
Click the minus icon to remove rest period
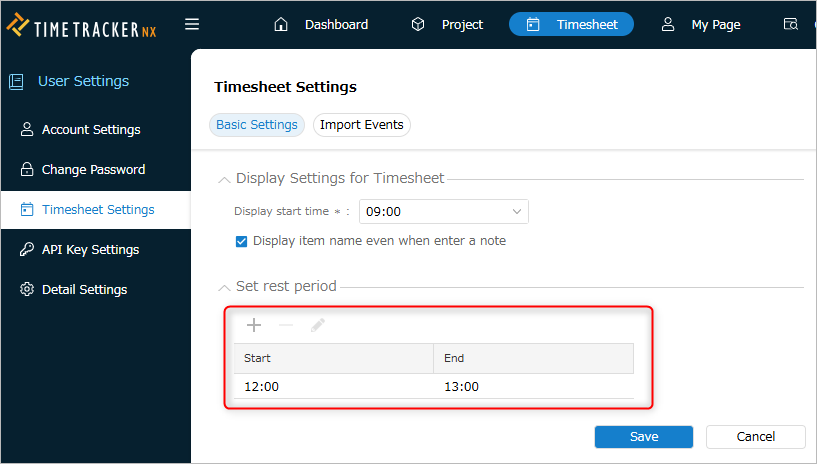tap(286, 325)
